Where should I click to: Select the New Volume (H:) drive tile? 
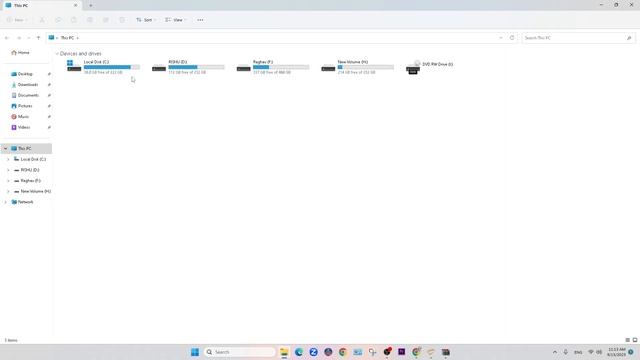357,67
